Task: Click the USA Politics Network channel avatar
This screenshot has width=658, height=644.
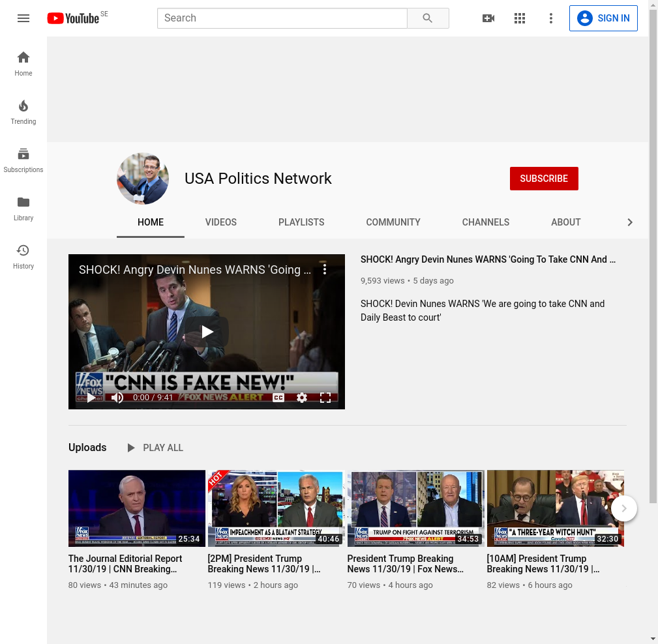Action: pos(143,179)
